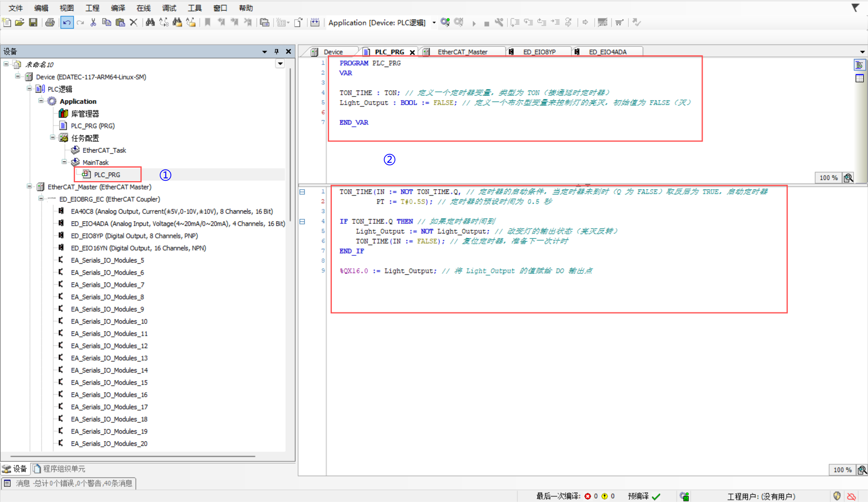Undo the last action

coord(67,23)
